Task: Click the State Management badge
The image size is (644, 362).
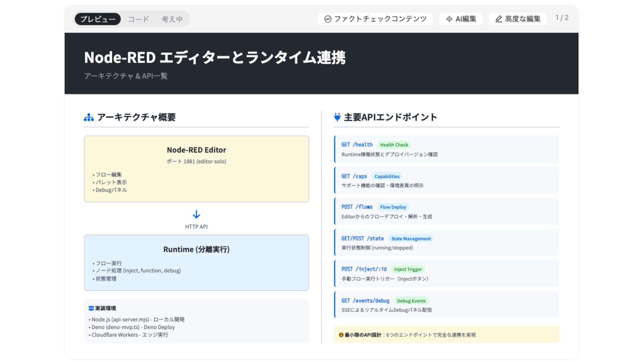Action: pos(411,239)
